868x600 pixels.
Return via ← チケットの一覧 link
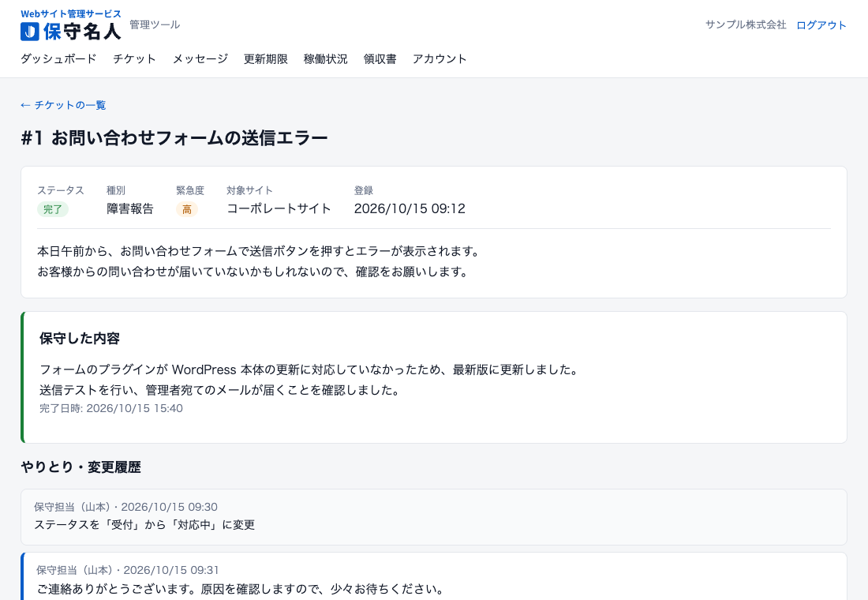click(63, 105)
